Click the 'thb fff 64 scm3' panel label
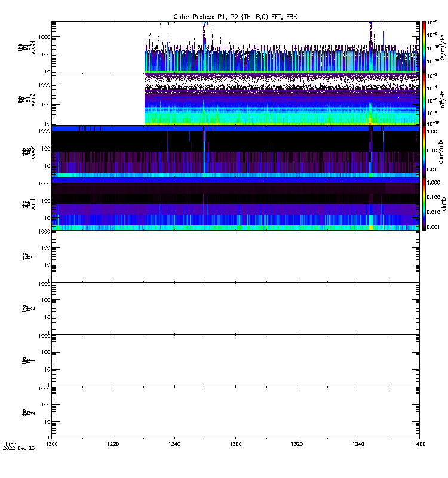The image size is (448, 478). [x=26, y=99]
